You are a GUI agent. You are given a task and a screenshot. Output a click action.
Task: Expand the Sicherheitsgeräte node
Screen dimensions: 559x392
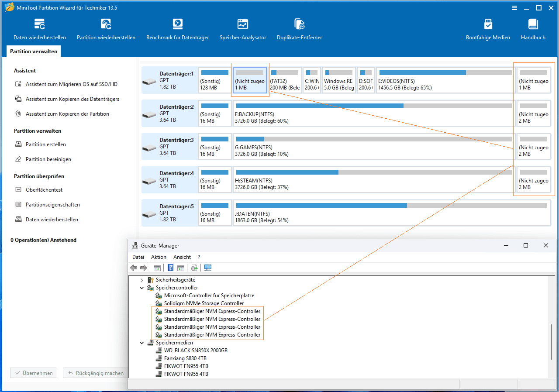tap(142, 280)
